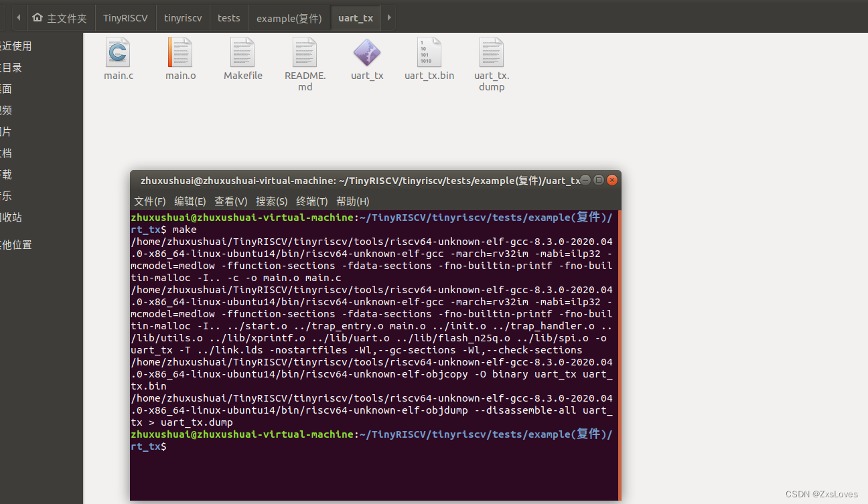Click 'tx > uart_tx.dump' terminal output line
868x504 pixels.
(x=182, y=422)
